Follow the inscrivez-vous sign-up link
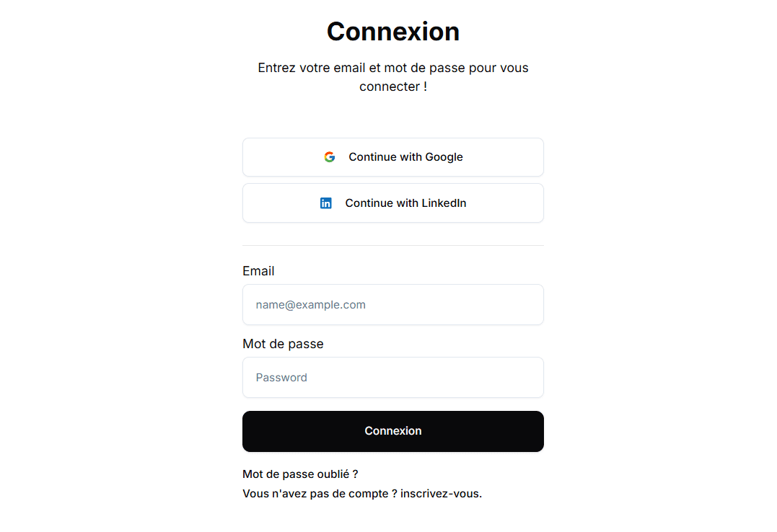Screen dimensions: 777x532 [x=441, y=494]
